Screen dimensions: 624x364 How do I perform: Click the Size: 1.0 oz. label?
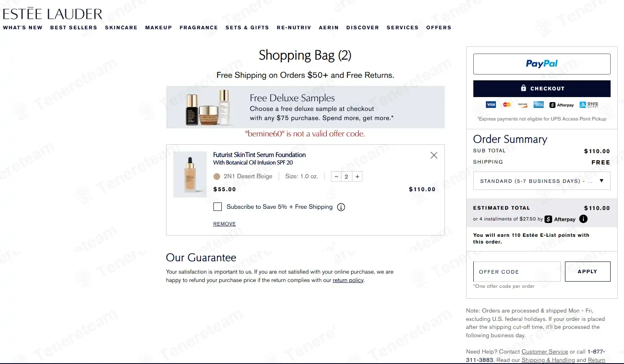301,177
